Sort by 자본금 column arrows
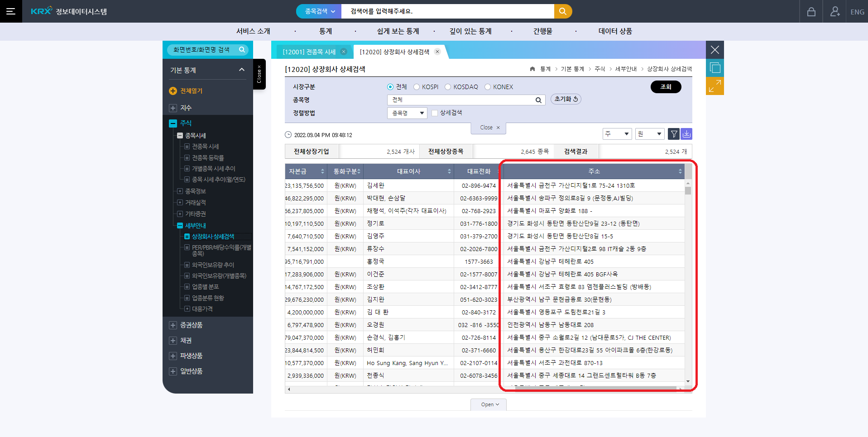The height and width of the screenshot is (437, 868). (322, 171)
